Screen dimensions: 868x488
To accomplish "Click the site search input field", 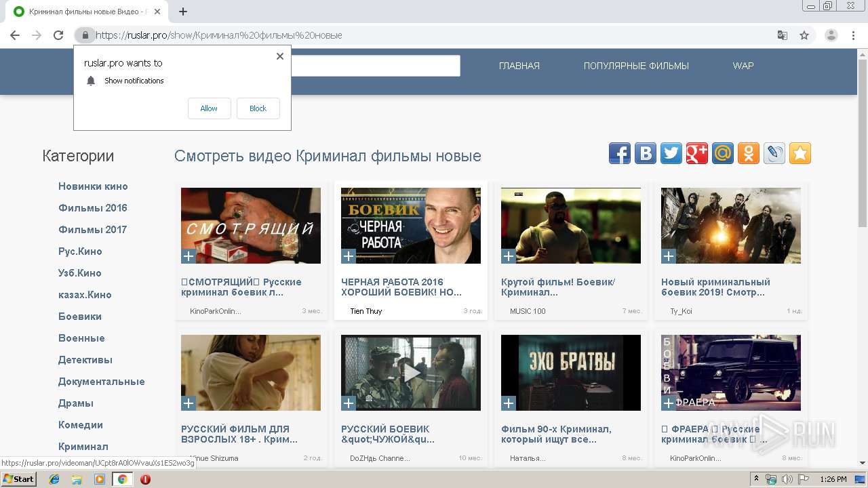I will tap(376, 66).
